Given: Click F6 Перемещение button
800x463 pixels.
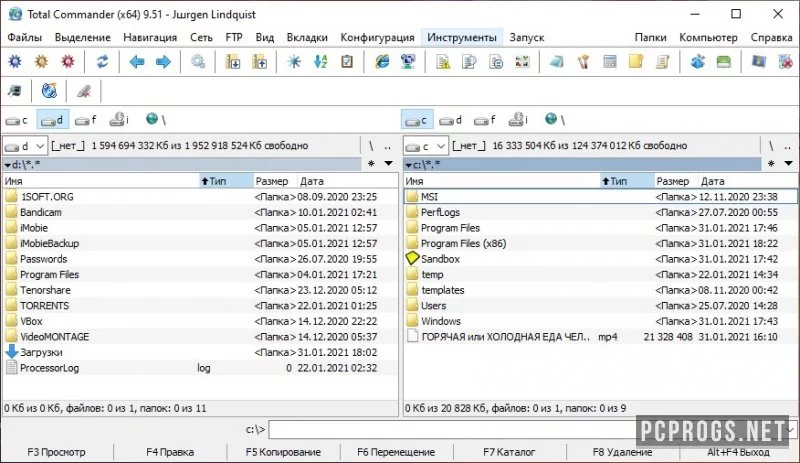Looking at the screenshot, I should point(396,452).
